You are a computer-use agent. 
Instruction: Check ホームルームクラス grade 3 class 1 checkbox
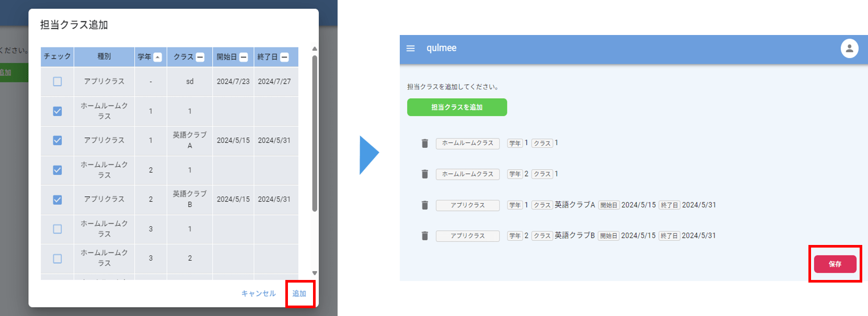(57, 229)
